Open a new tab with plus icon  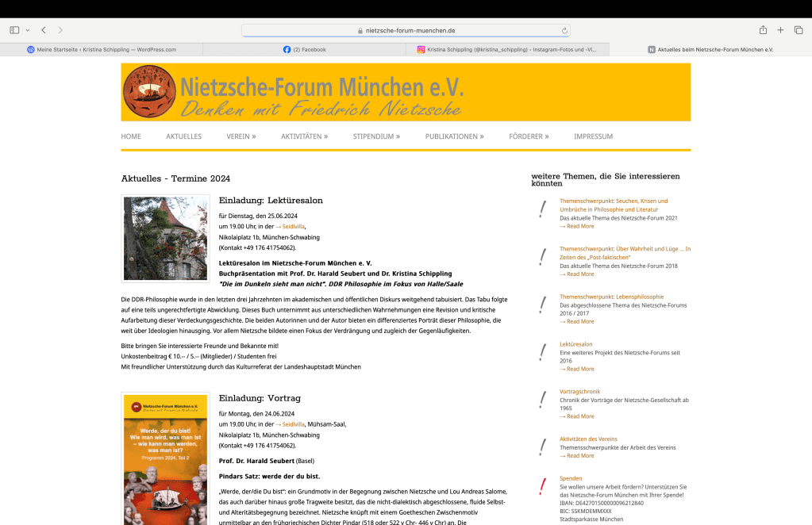[780, 30]
